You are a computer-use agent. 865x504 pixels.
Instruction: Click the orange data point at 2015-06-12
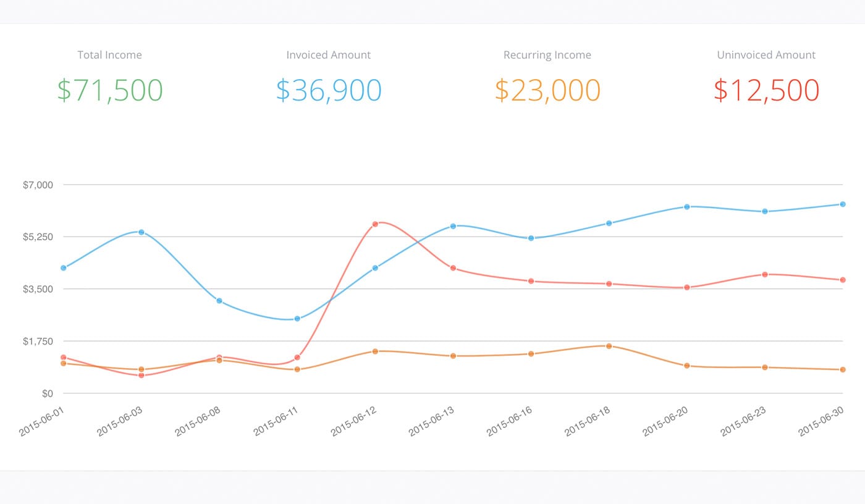pyautogui.click(x=375, y=351)
